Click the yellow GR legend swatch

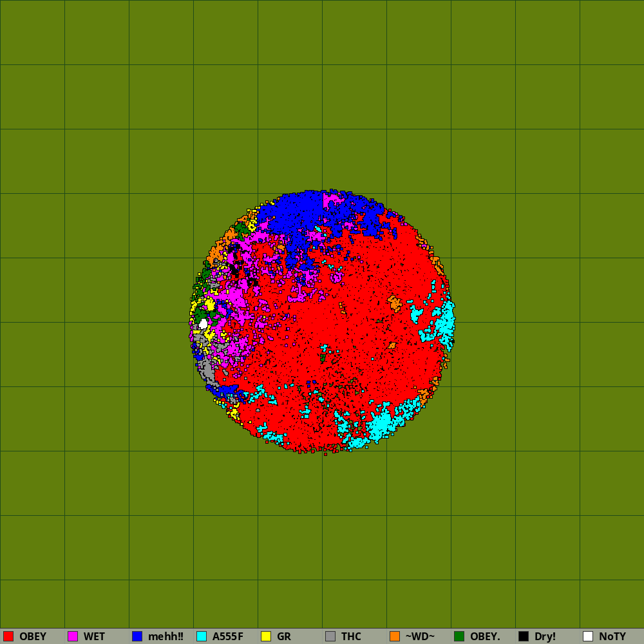coord(266,636)
